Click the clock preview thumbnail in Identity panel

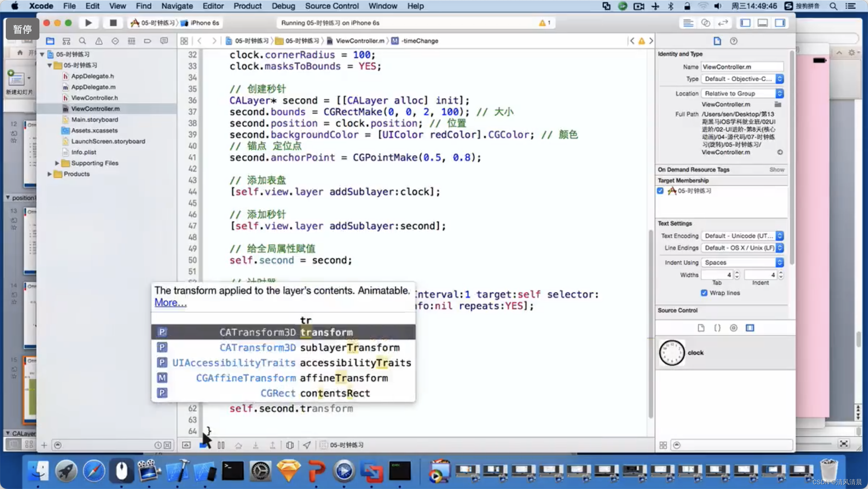point(671,352)
